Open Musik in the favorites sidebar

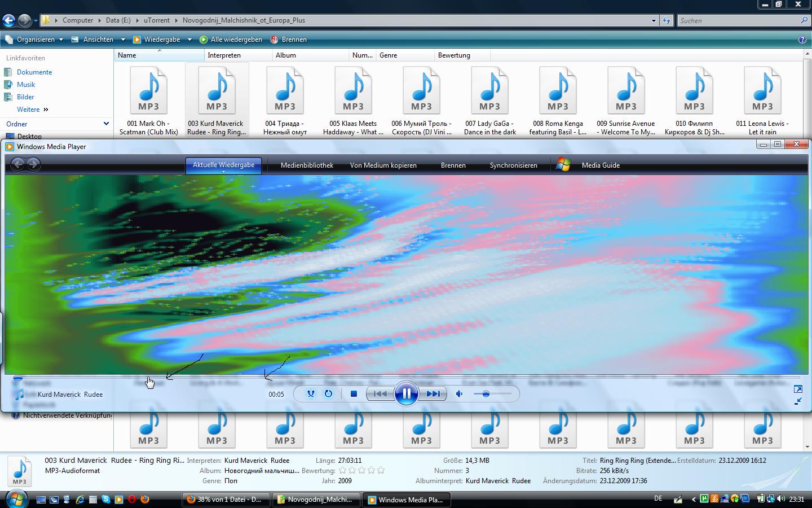[x=26, y=85]
